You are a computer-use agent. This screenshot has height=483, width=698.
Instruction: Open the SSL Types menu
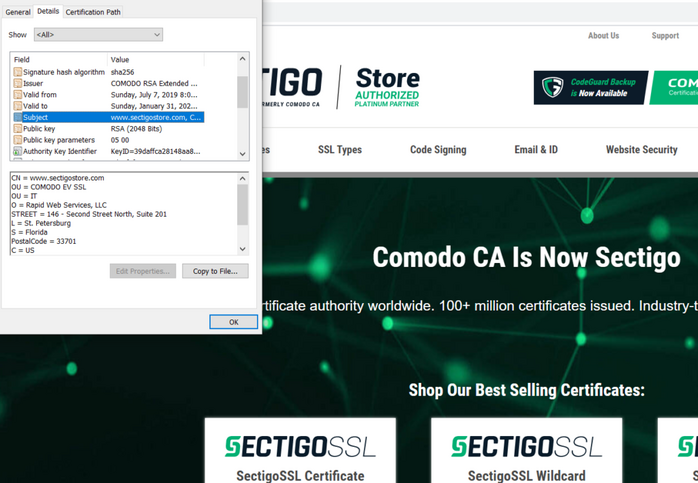[340, 150]
